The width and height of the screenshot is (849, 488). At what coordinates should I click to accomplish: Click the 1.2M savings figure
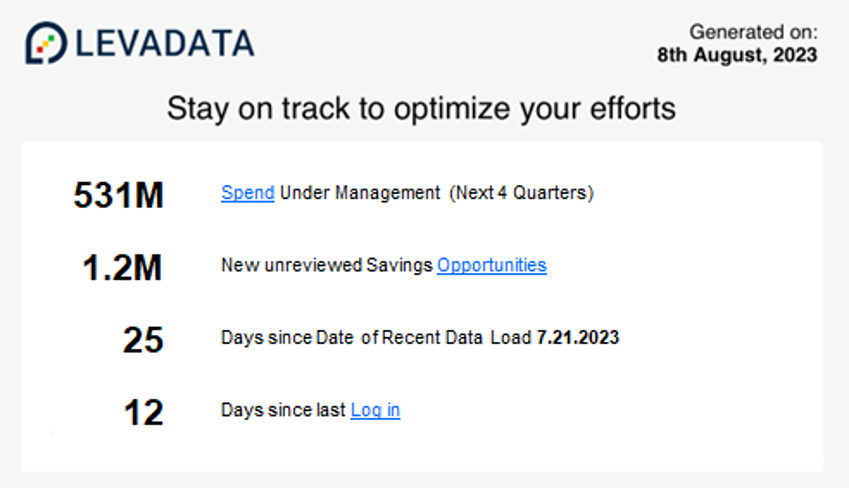tap(122, 268)
